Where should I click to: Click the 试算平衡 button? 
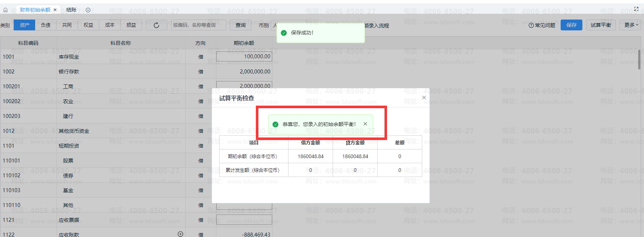pyautogui.click(x=601, y=25)
